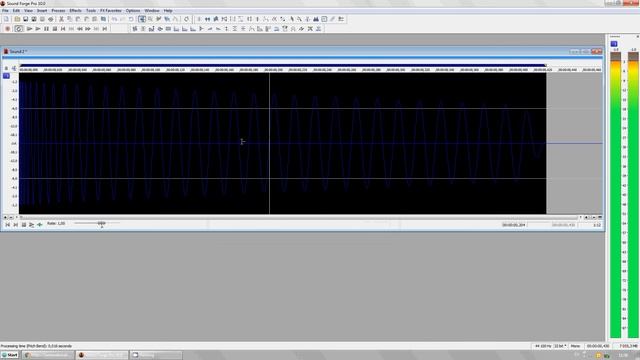640x360 pixels.
Task: Open the File menu
Action: [5, 11]
